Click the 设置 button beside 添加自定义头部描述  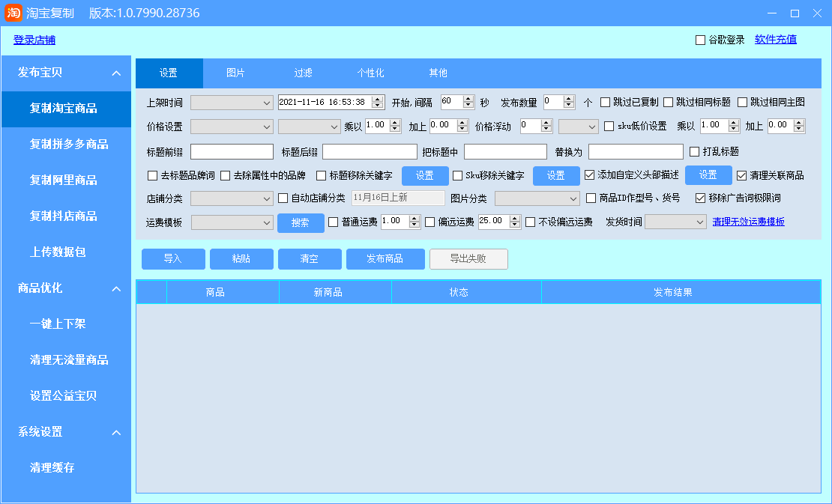pos(708,175)
